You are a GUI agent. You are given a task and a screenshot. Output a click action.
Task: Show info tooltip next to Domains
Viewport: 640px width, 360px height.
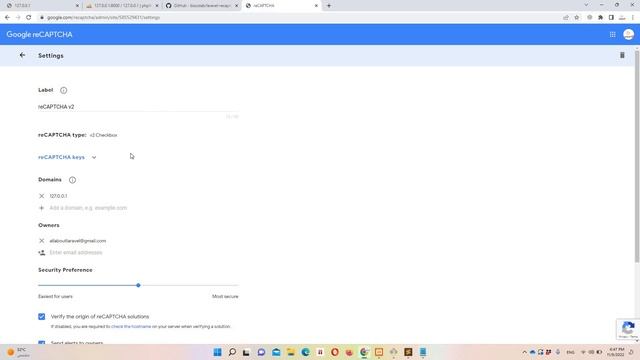(x=72, y=180)
